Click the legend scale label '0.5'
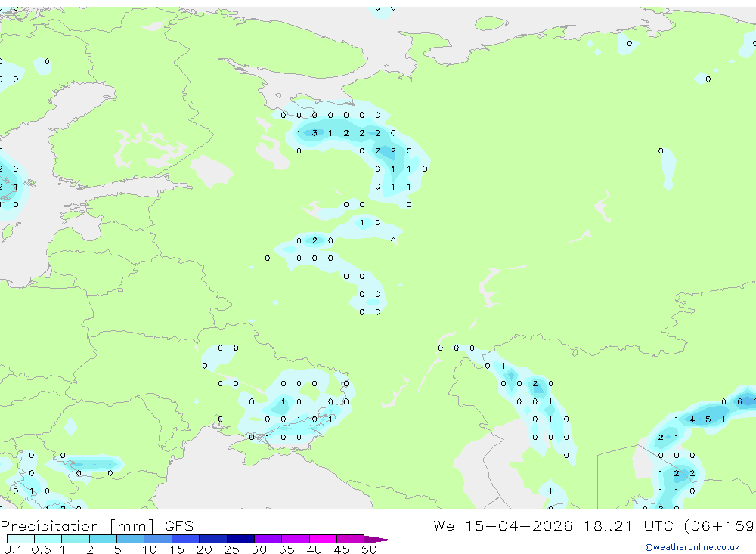Screen dimensions: 756x554 pyautogui.click(x=41, y=549)
